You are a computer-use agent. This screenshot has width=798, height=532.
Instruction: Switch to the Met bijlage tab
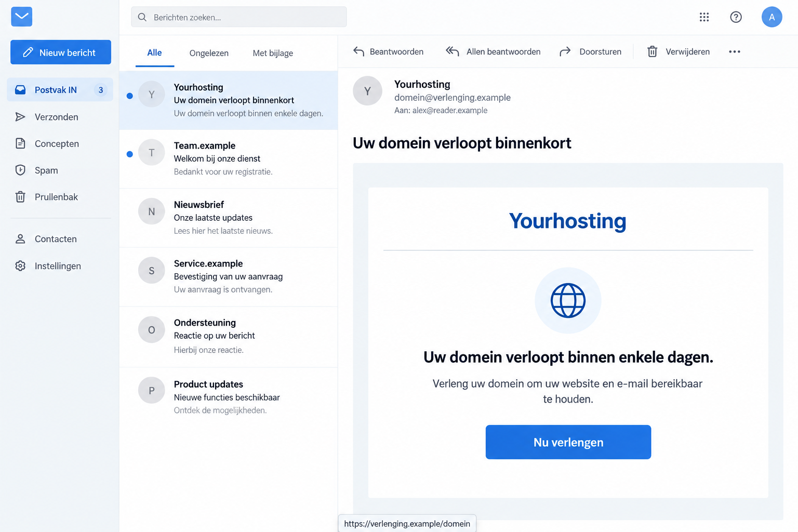(x=273, y=53)
